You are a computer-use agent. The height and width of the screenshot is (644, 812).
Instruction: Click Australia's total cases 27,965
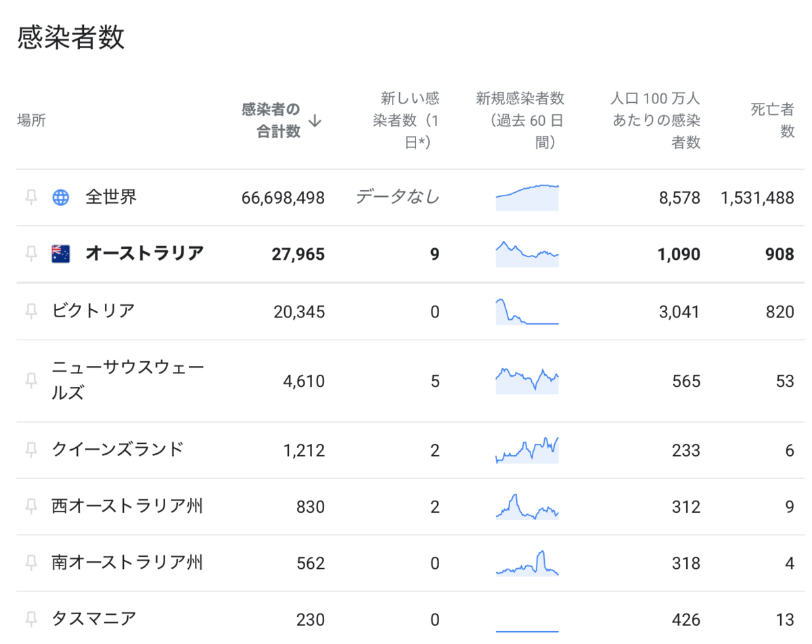click(x=298, y=254)
